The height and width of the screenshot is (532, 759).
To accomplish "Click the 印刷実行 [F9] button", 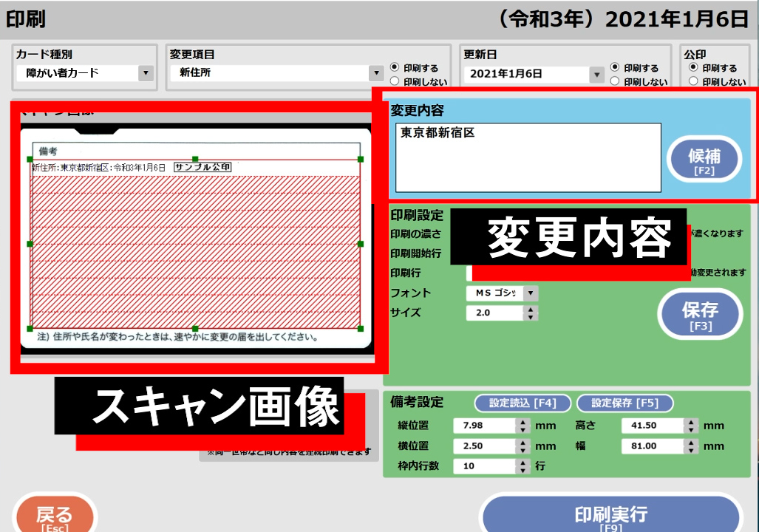I will click(x=610, y=515).
